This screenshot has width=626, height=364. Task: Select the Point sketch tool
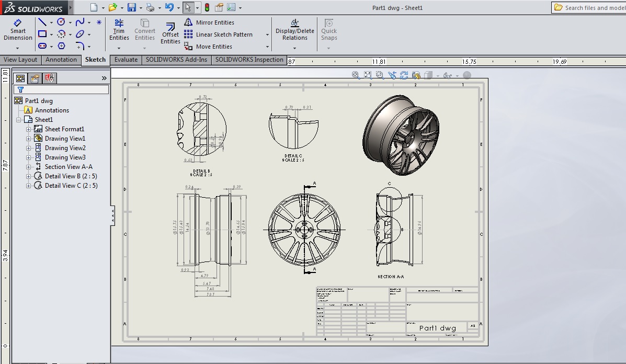(99, 22)
